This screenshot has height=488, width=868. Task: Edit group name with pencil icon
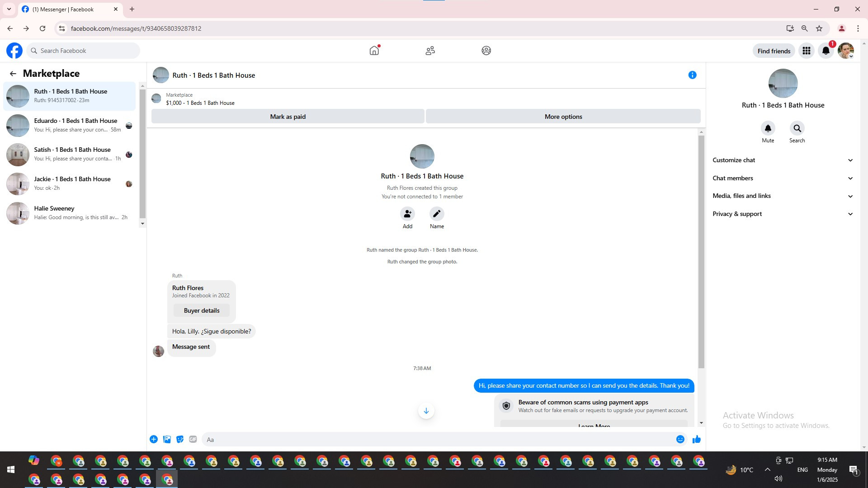click(436, 214)
